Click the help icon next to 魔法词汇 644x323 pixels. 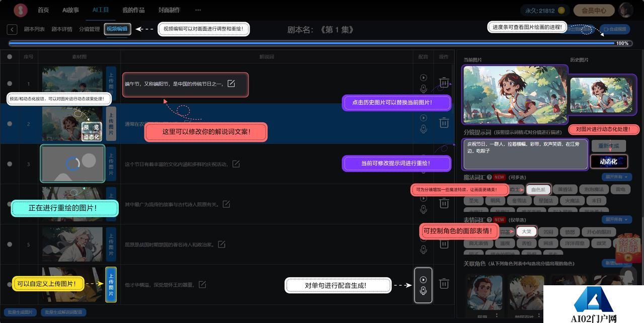489,177
